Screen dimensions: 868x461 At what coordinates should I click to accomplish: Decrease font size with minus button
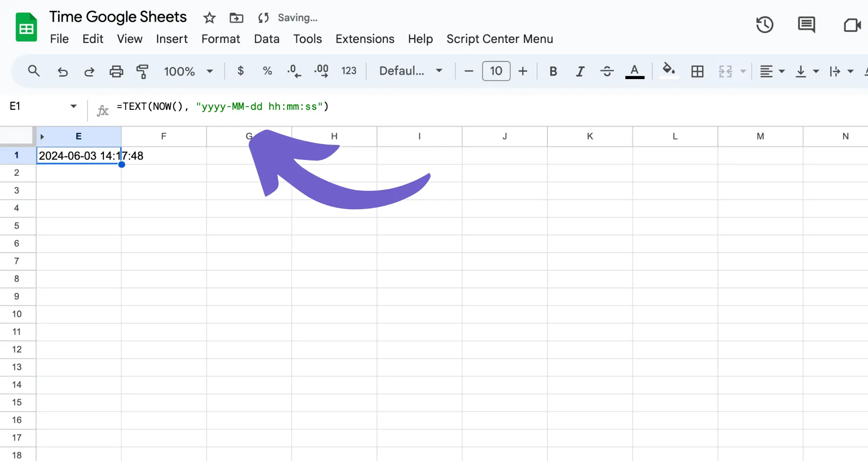(x=469, y=71)
